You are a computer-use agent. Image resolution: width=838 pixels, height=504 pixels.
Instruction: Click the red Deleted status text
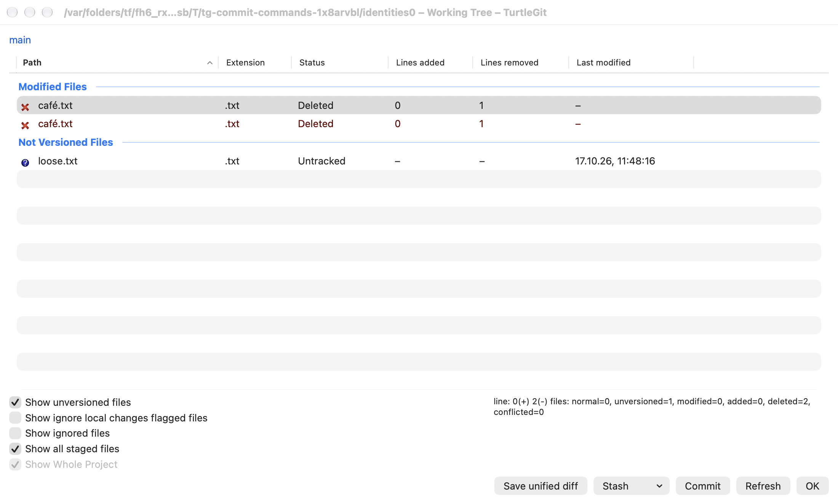(315, 124)
